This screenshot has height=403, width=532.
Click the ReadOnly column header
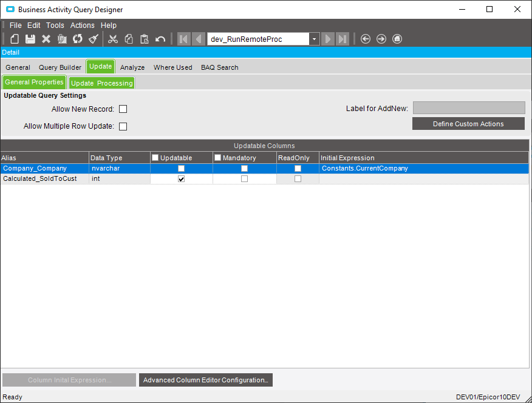pyautogui.click(x=298, y=158)
